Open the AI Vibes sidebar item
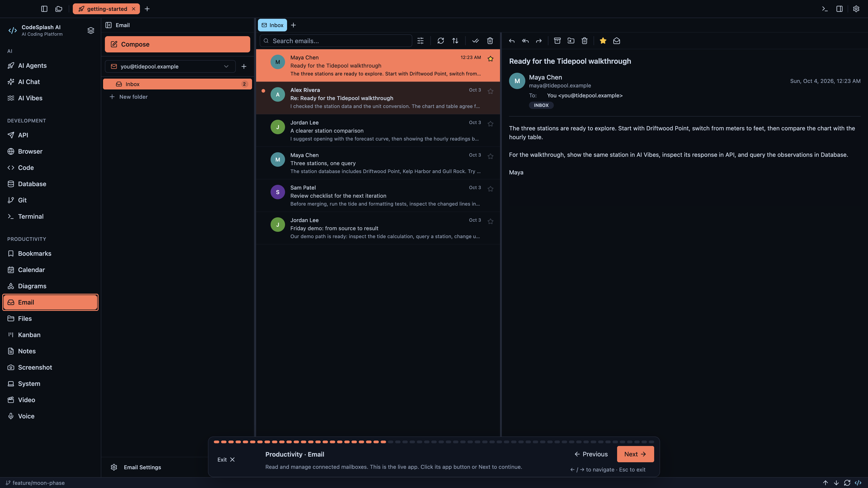The width and height of the screenshot is (868, 488). coord(51,98)
